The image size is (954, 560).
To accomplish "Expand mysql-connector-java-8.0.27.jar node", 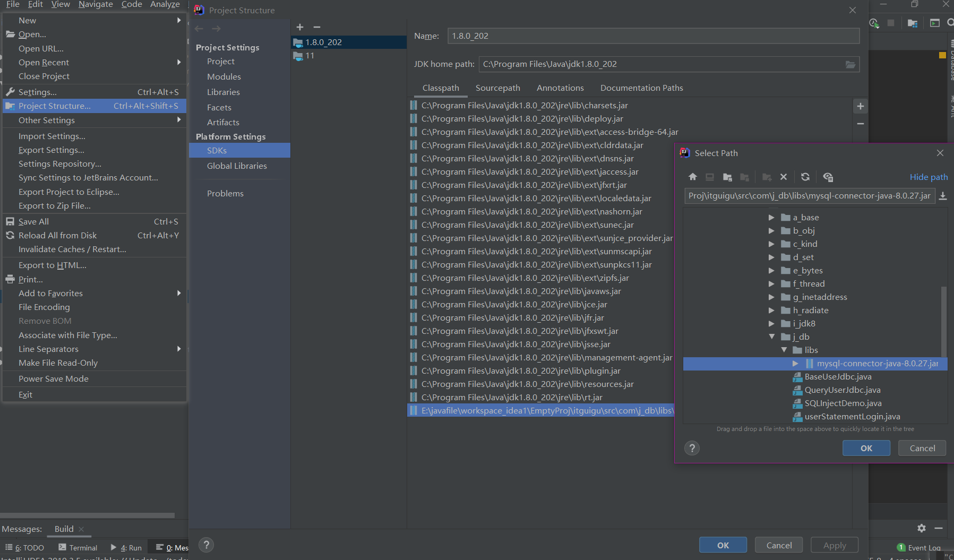I will [795, 364].
